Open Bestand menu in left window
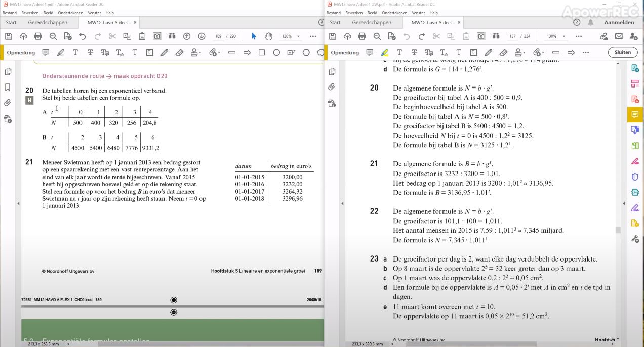The image size is (644, 347). (10, 13)
